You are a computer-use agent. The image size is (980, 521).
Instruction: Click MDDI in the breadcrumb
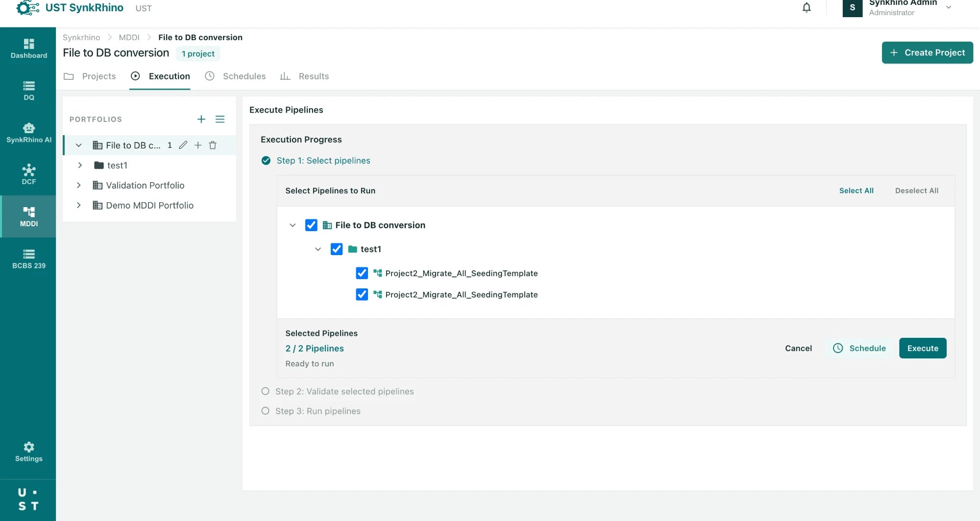tap(129, 37)
